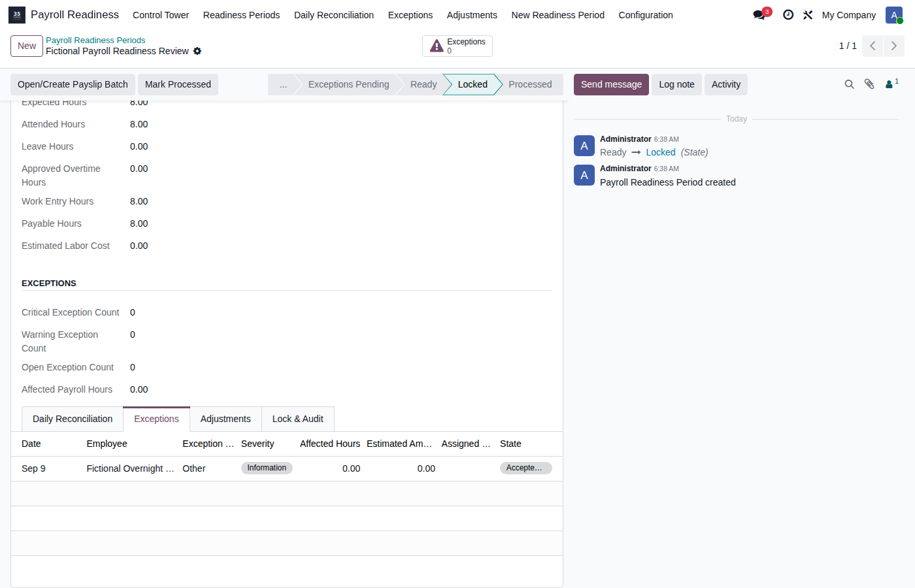Click the Log note button

click(x=676, y=84)
